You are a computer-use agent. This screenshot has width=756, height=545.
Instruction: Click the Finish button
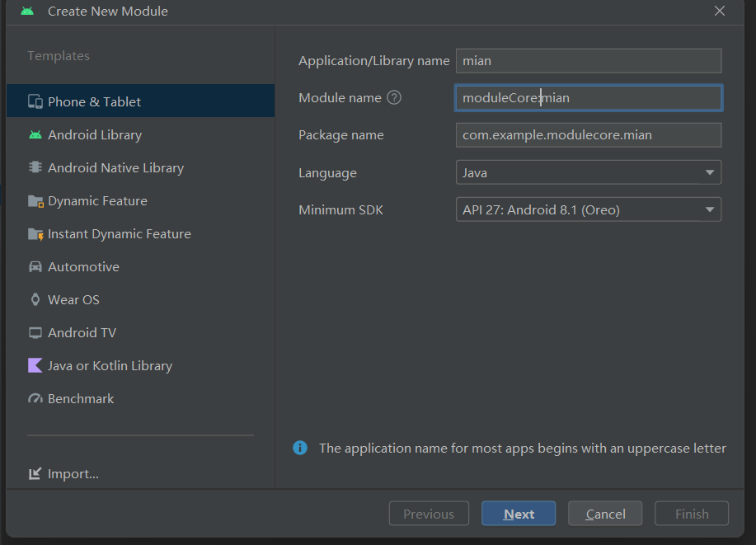tap(692, 514)
